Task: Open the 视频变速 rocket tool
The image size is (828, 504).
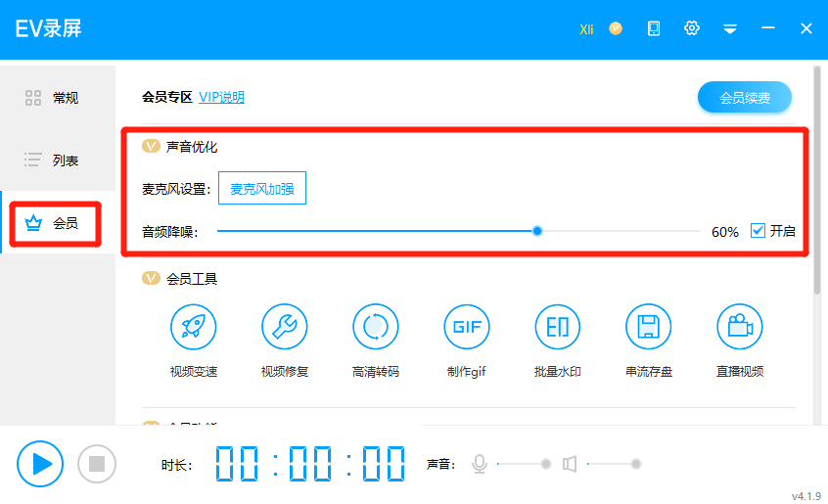Action: click(193, 328)
